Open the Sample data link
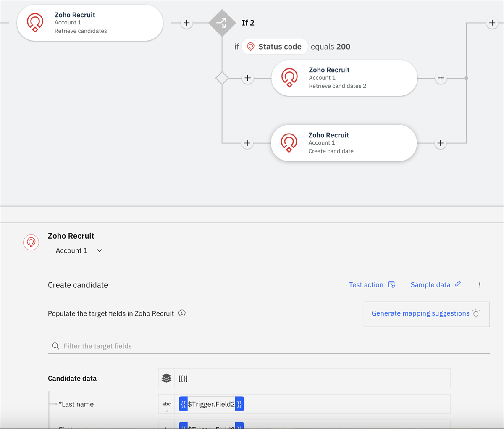This screenshot has width=504, height=429. (430, 285)
